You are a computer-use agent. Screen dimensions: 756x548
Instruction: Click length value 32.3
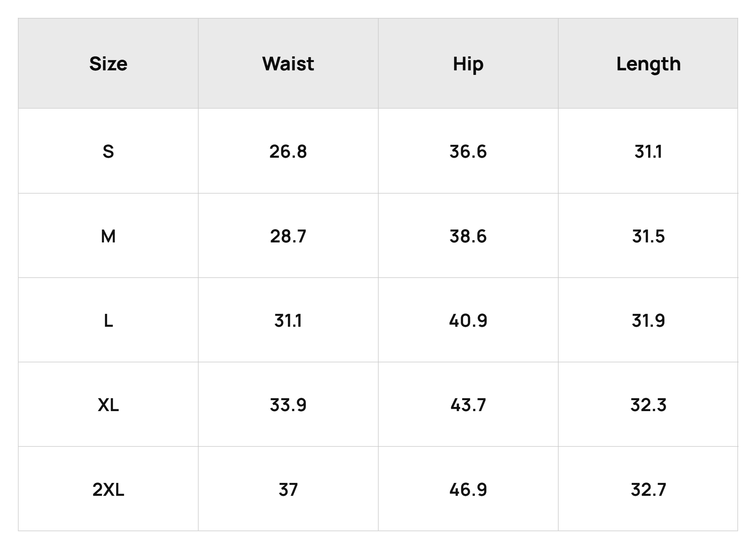point(648,405)
